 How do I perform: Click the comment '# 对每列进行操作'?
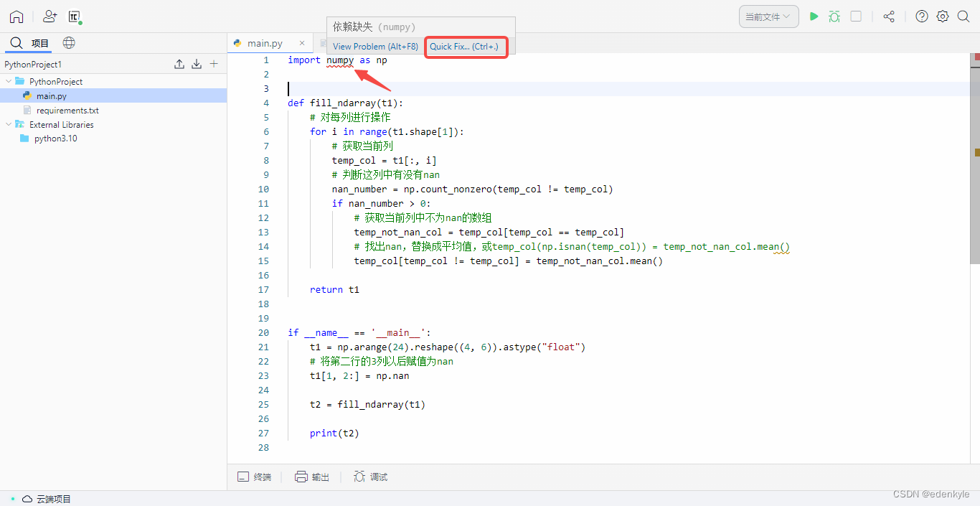pos(350,117)
